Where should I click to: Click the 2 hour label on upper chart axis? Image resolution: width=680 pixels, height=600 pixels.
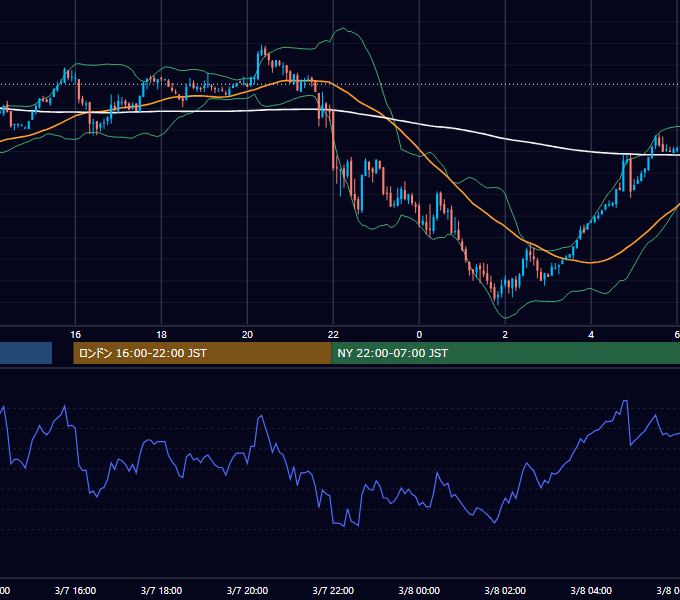(x=505, y=335)
